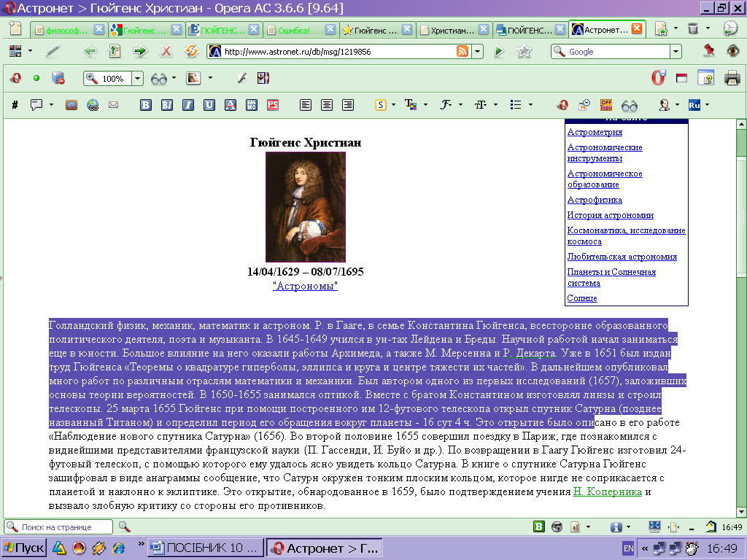Click the hash # icon
Viewport: 747px width, 560px height.
click(x=15, y=105)
